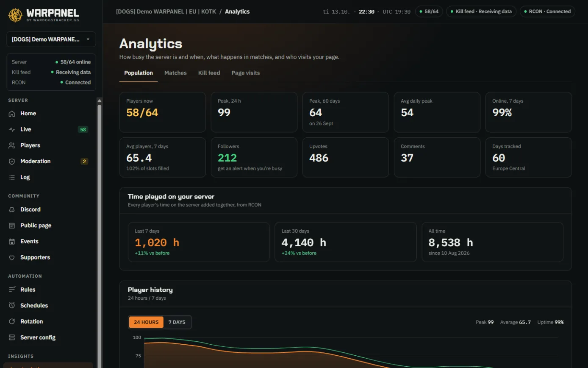The width and height of the screenshot is (588, 368).
Task: Click the Days tracked 60 card
Action: tap(529, 157)
